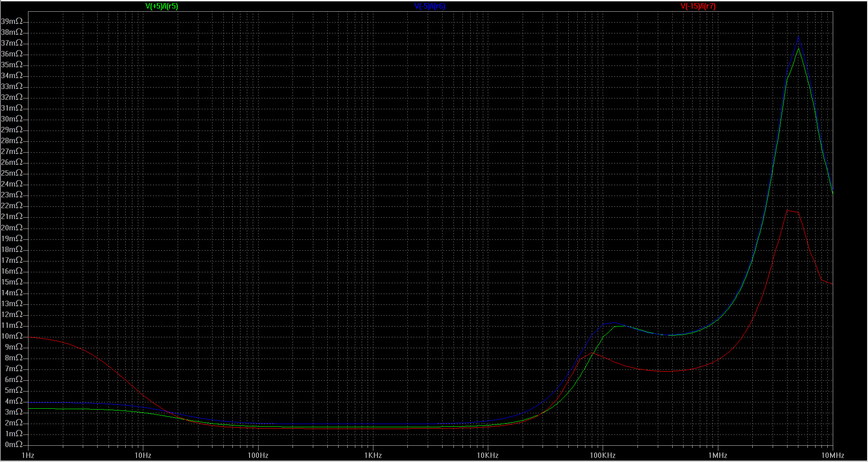Click the 1mΩ vertical axis label
Screen dimensions: 868x462
14,434
